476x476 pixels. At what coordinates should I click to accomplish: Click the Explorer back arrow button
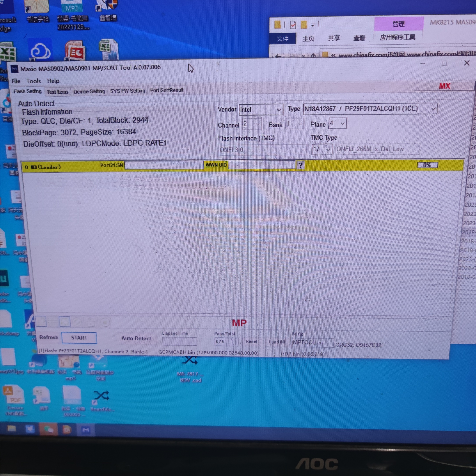pos(278,56)
